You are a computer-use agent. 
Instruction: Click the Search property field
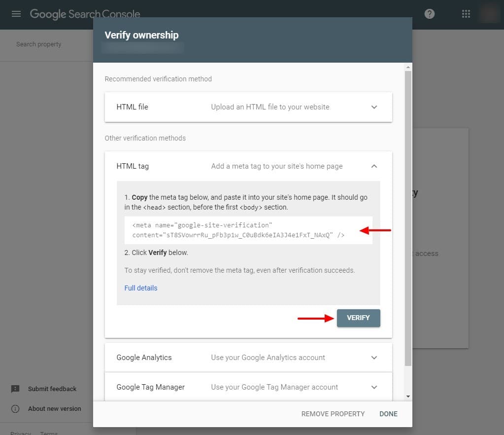[39, 44]
